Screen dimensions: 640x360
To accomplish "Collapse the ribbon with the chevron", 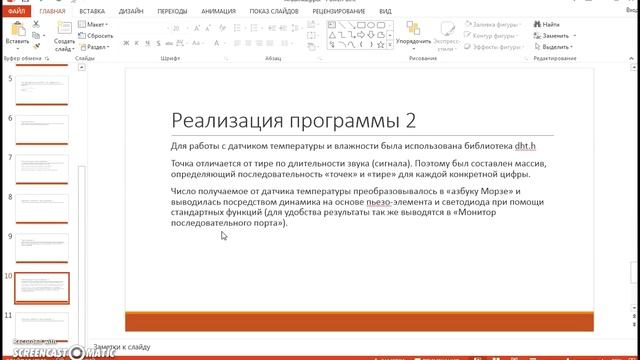I will point(631,59).
